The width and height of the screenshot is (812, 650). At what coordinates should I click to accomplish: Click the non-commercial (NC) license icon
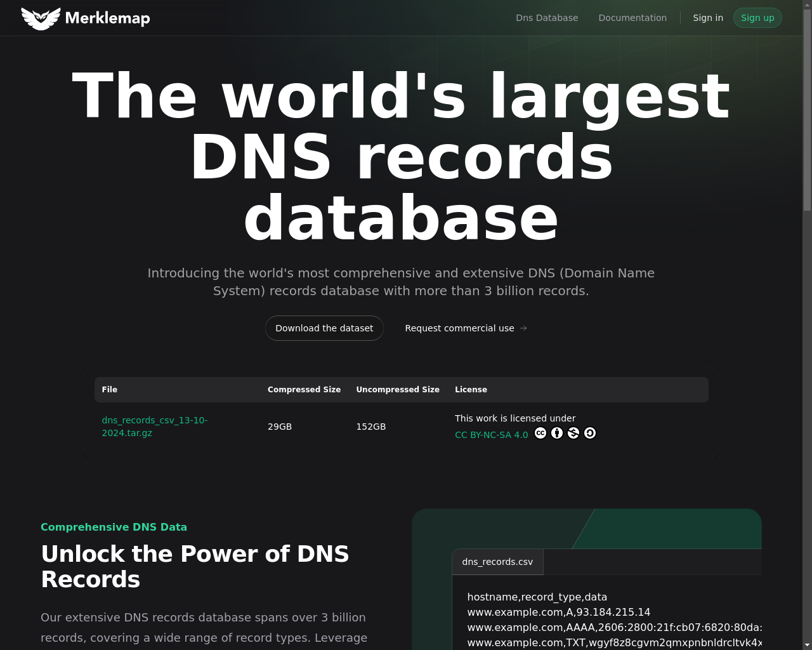click(x=573, y=433)
